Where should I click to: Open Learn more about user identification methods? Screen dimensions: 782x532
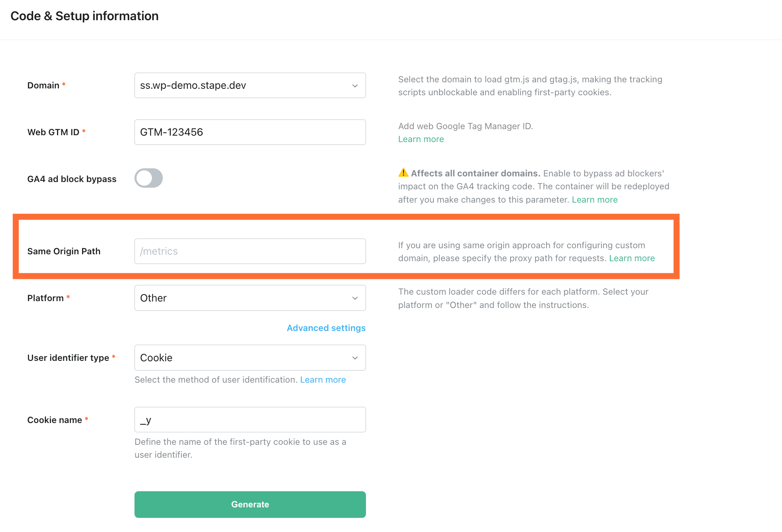(x=323, y=379)
